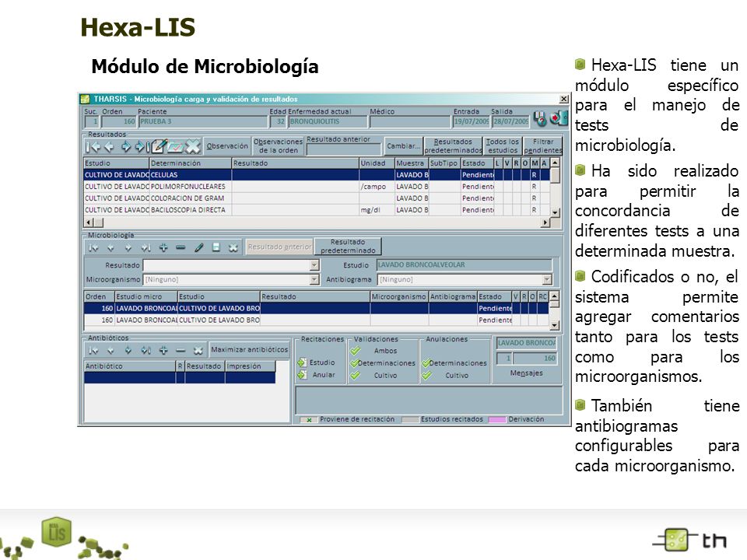Click the Resultado anterior field
Image resolution: width=747 pixels, height=560 pixels.
pos(344,149)
